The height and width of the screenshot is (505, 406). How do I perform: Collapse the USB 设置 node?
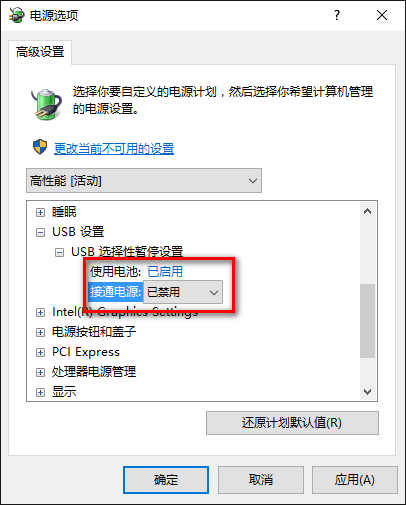pos(40,232)
